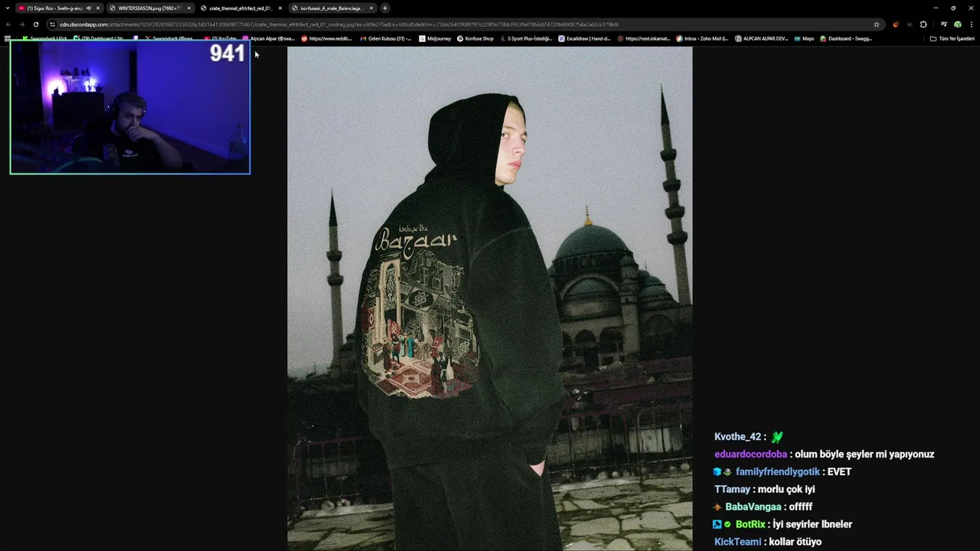Click the green leaf emote in chat
The image size is (980, 551).
point(777,437)
